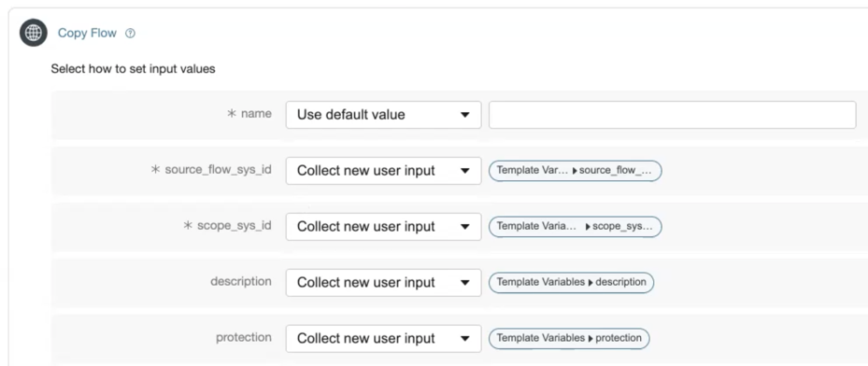Click the 'scope_sys_id' field label
The image size is (868, 366).
coord(235,226)
